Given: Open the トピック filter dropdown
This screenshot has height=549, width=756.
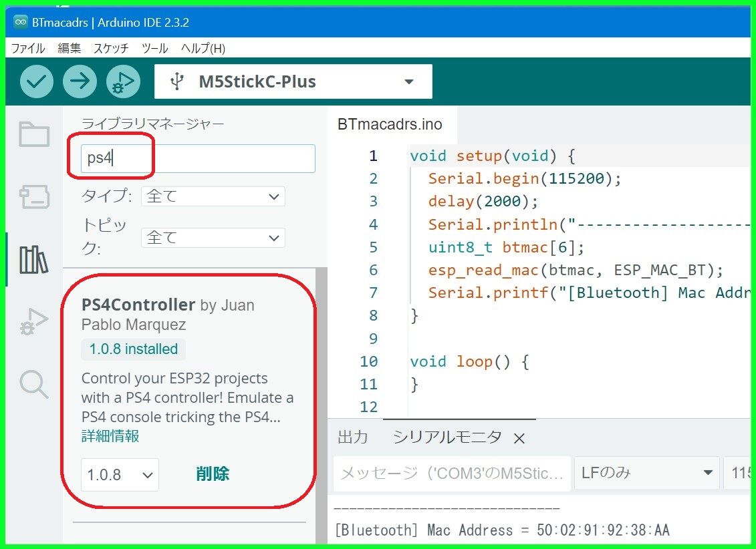Looking at the screenshot, I should 213,238.
